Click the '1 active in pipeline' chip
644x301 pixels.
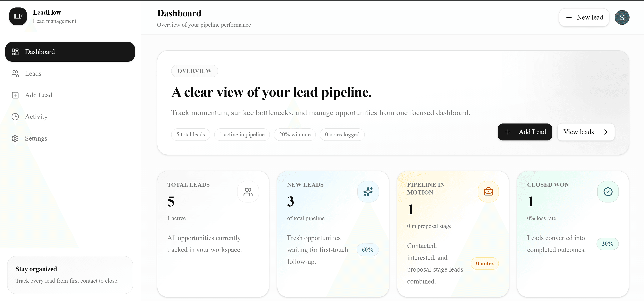pyautogui.click(x=242, y=135)
